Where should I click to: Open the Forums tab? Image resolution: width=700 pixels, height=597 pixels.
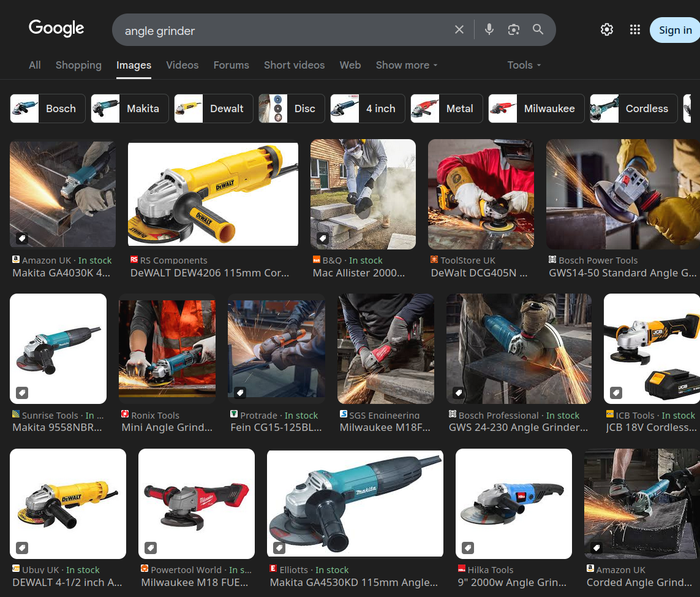point(231,65)
